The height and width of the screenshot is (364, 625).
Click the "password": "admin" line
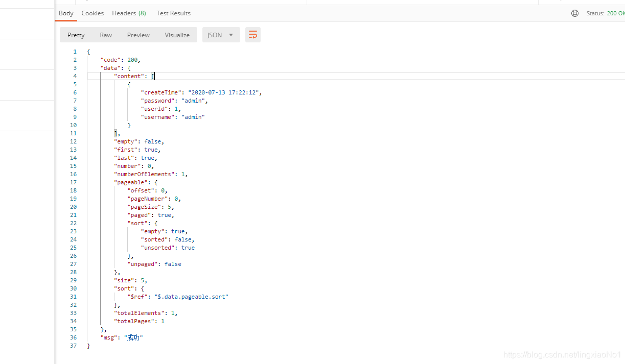tap(174, 101)
